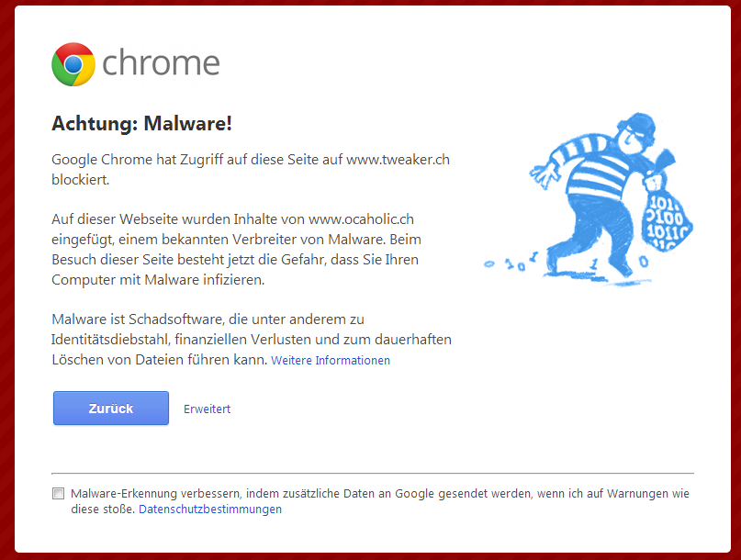Click the gray "chrome" wordmark
Screen dimensions: 741x560
tap(161, 63)
